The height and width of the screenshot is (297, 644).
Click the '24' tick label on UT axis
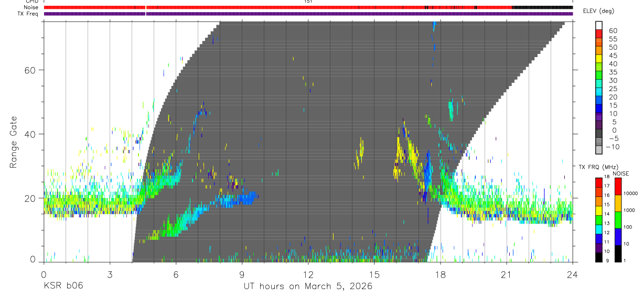click(x=573, y=274)
